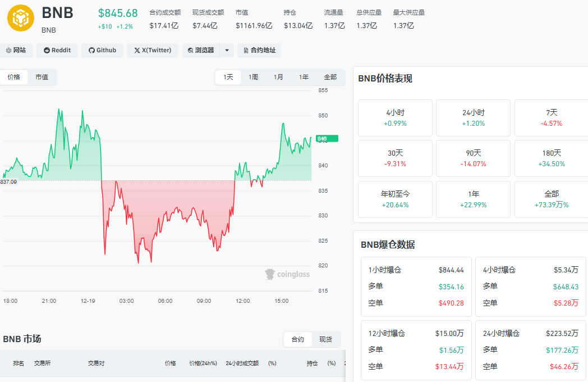Switch market table to 现货 tab
The width and height of the screenshot is (588, 382).
[x=325, y=339]
